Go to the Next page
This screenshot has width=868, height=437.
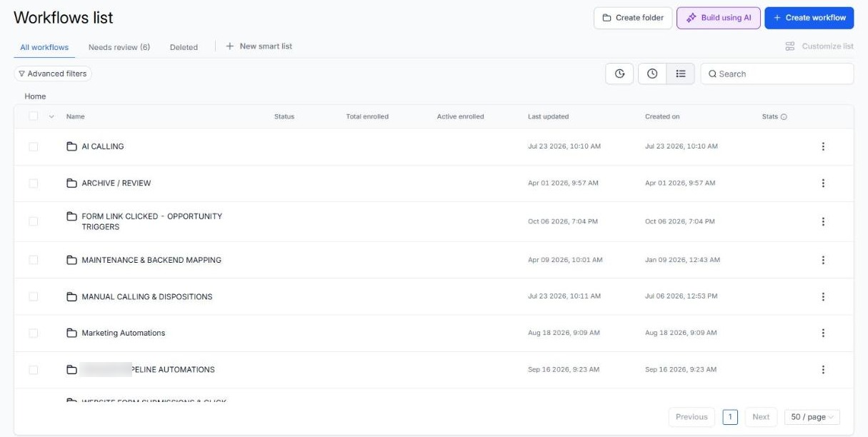(761, 417)
